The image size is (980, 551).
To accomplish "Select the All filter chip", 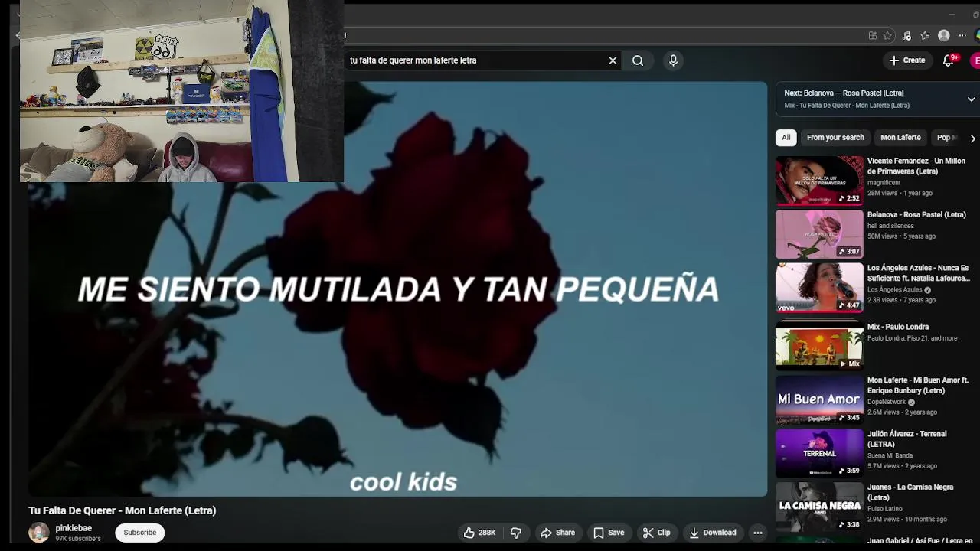I will (786, 138).
